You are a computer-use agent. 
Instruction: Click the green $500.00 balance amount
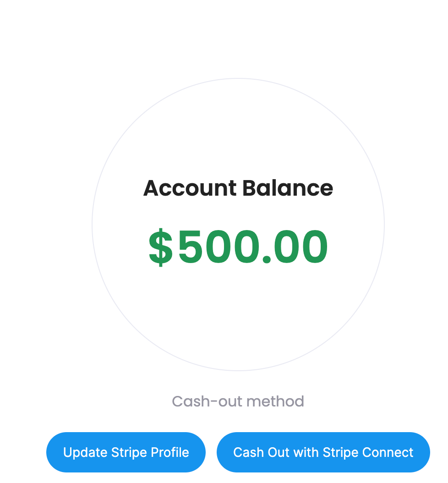[238, 247]
